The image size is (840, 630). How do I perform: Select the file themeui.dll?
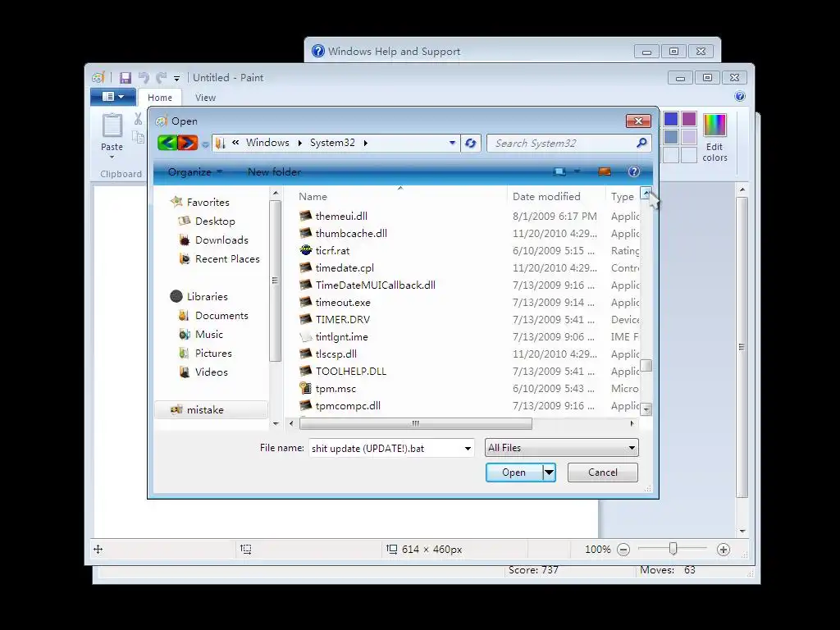click(x=341, y=216)
